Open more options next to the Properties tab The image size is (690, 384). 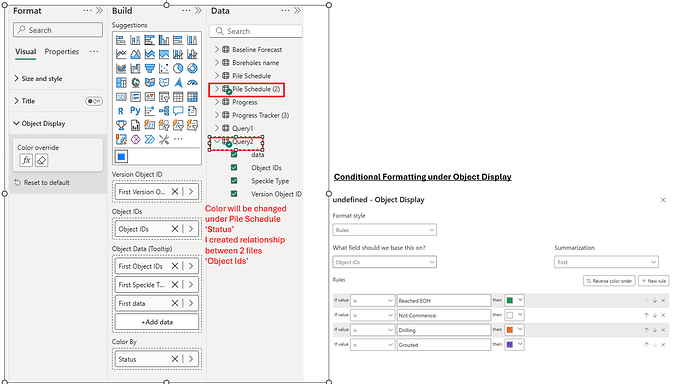(x=94, y=51)
